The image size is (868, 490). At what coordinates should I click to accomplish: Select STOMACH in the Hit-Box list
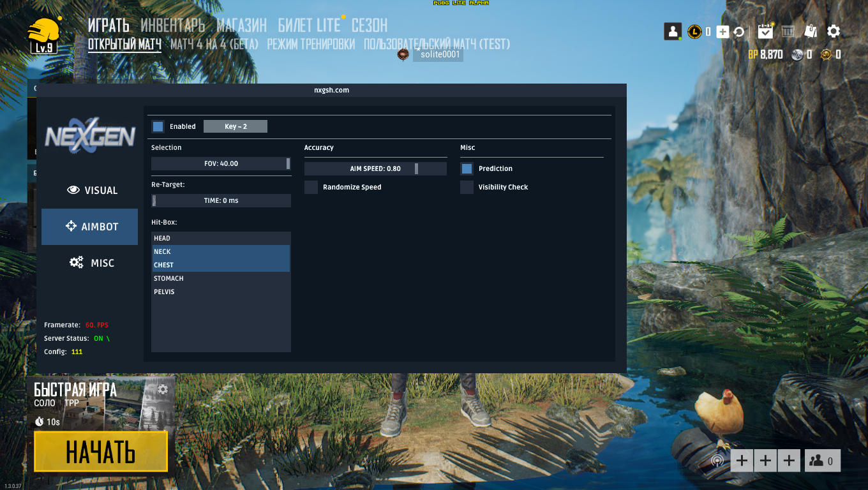pos(221,279)
